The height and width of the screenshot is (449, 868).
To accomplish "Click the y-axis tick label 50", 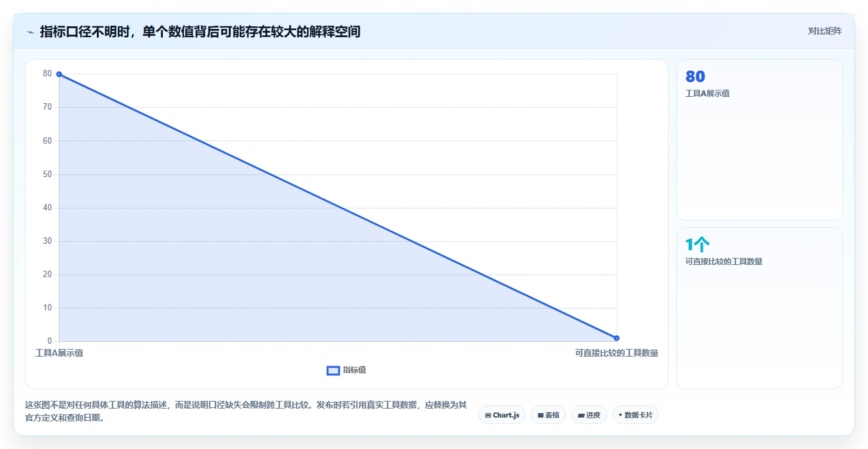I will click(47, 174).
